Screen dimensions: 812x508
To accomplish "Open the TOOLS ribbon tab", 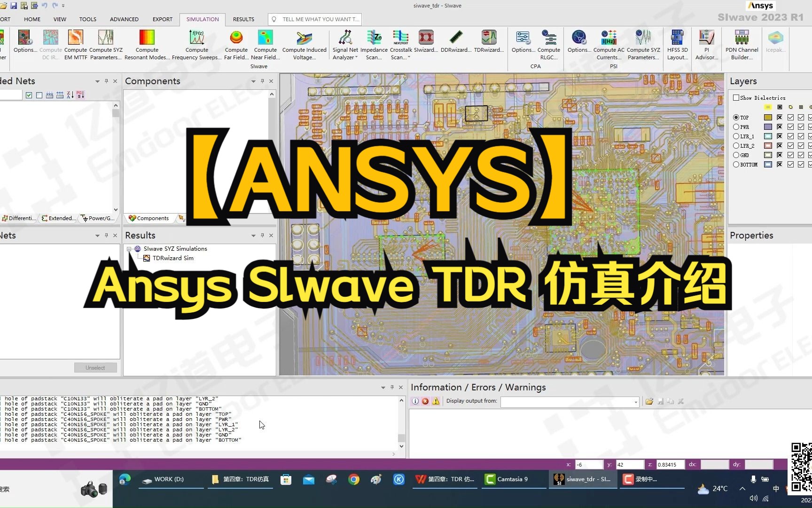I will tap(87, 19).
